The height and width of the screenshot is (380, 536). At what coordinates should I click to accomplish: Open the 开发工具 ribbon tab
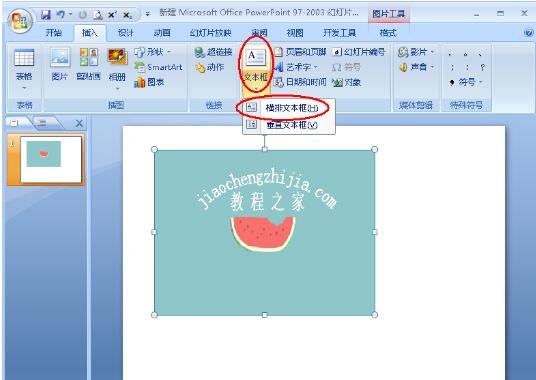click(339, 33)
